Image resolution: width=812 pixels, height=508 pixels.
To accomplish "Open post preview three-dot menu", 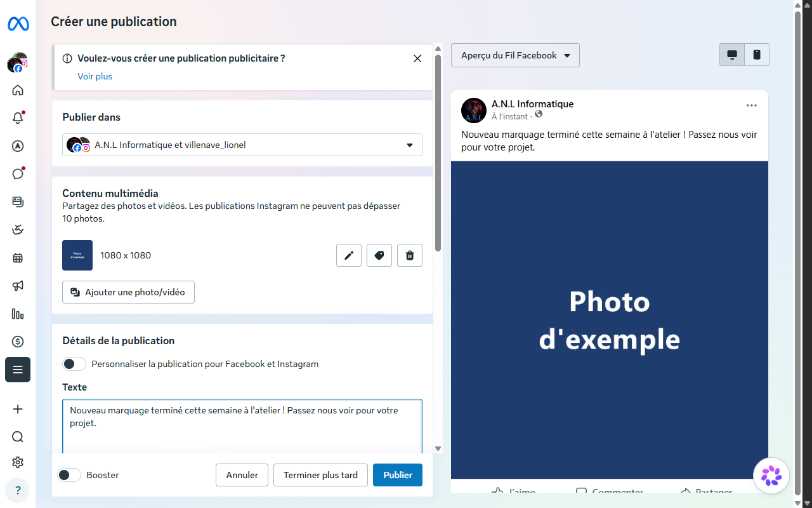I will (752, 105).
